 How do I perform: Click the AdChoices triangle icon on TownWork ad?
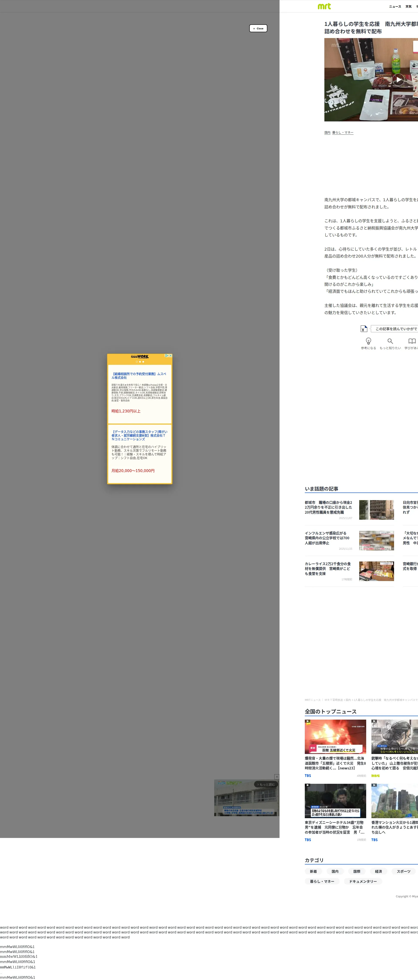166,355
